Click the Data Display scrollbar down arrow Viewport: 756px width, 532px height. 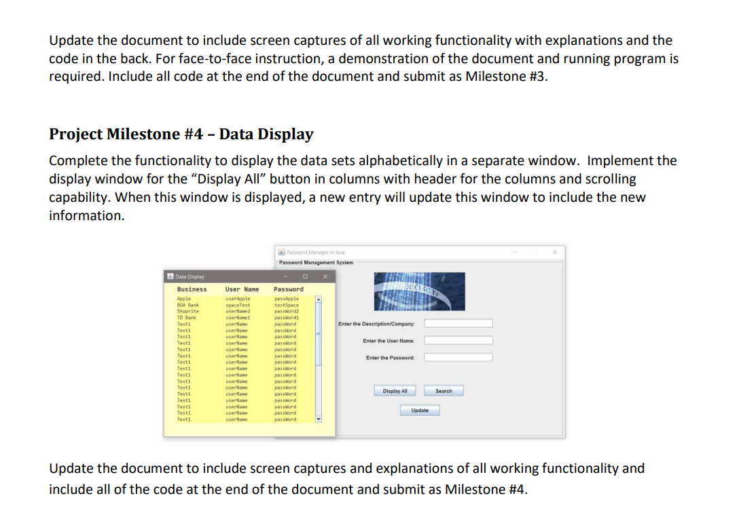[318, 419]
